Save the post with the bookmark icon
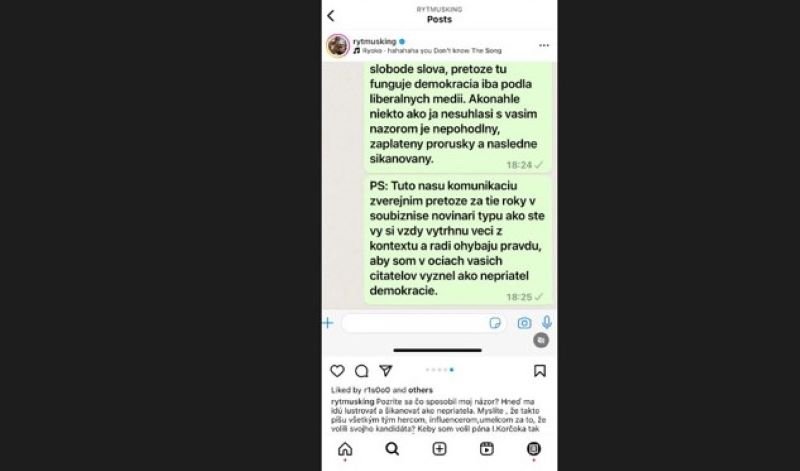 click(x=540, y=370)
